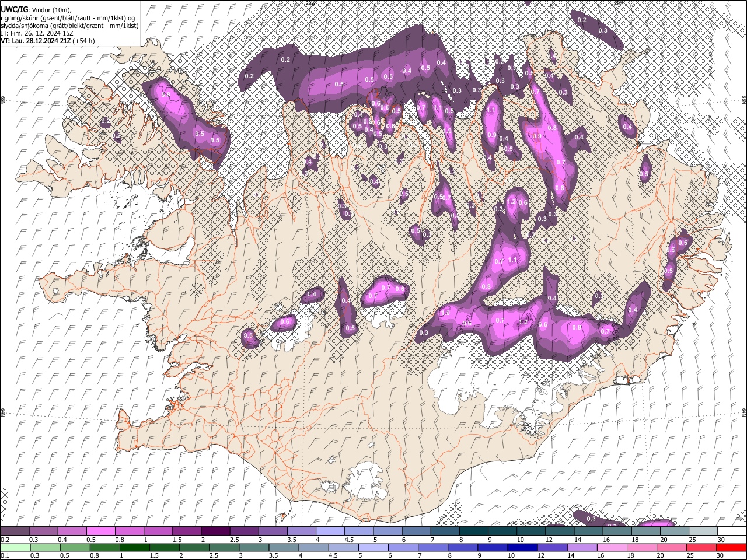This screenshot has height=560, width=747.
Task: Pick the bright pink upper swatch starting at 0.5
Action: pyautogui.click(x=100, y=531)
